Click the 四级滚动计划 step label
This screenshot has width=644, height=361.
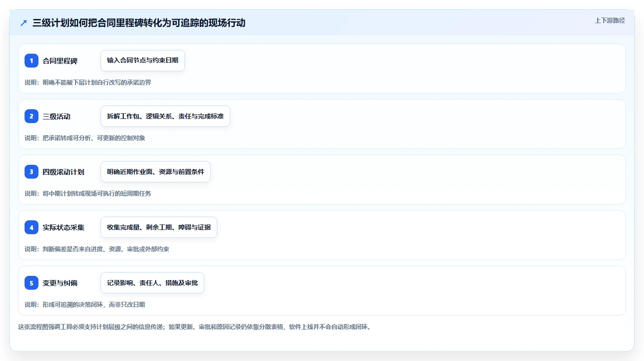[x=63, y=172]
